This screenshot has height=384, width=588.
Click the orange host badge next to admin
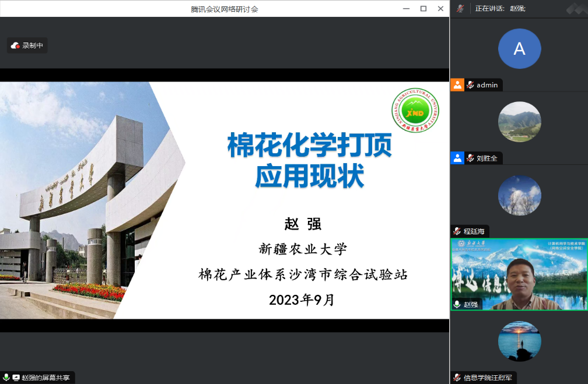pyautogui.click(x=457, y=85)
